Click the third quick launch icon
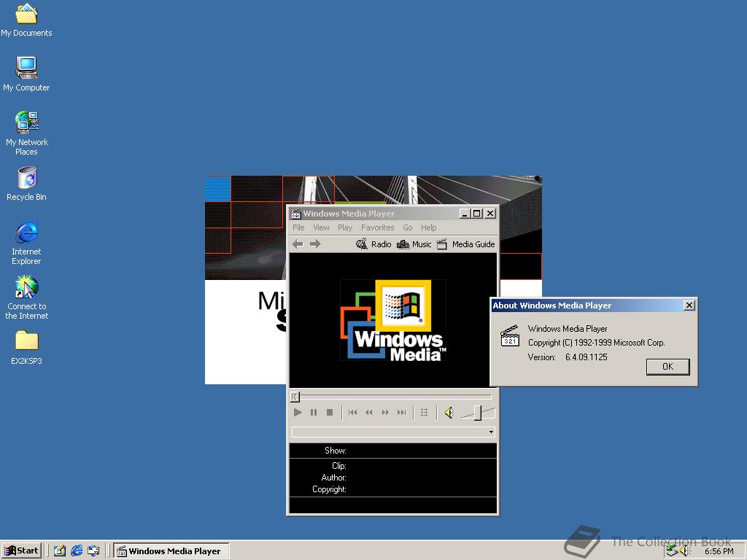 click(93, 551)
